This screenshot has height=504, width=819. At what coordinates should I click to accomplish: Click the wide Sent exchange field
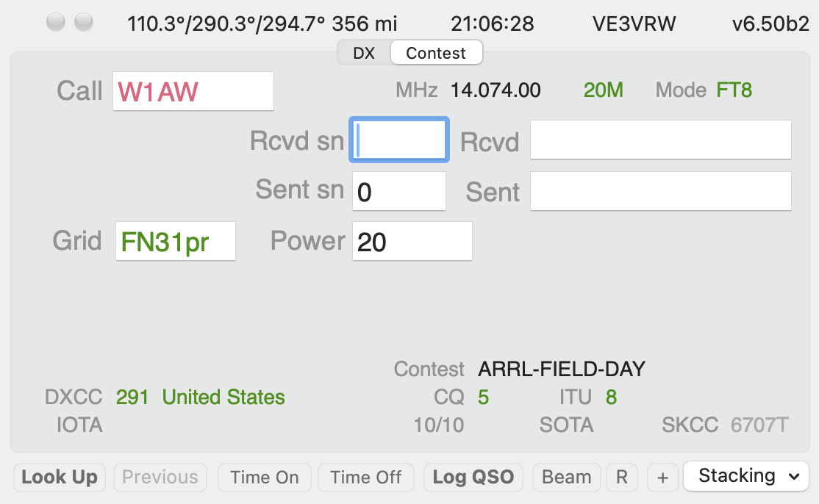[x=660, y=192]
